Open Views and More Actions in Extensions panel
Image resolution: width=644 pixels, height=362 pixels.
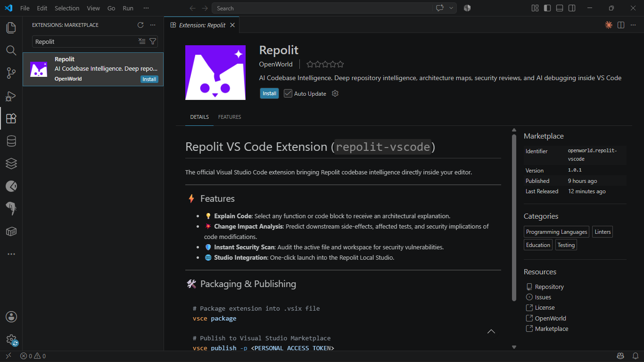pos(153,25)
